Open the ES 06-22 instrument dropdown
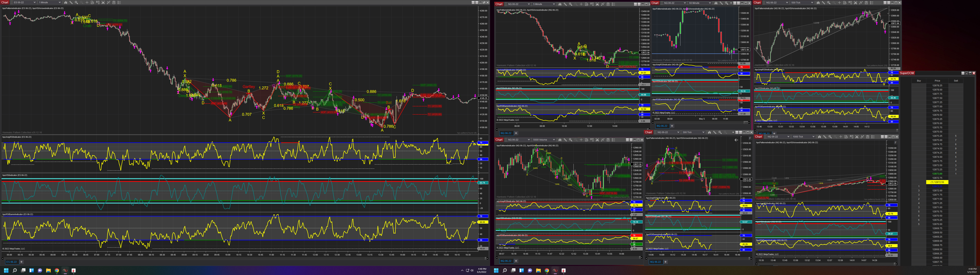980x275 pixels. (x=24, y=2)
